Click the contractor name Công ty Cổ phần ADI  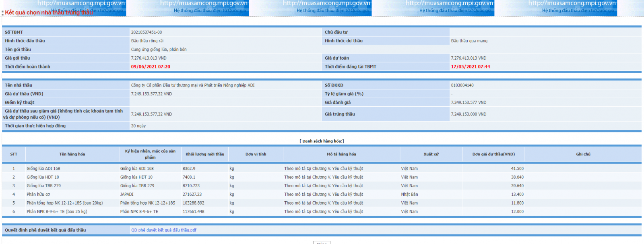pyautogui.click(x=192, y=85)
